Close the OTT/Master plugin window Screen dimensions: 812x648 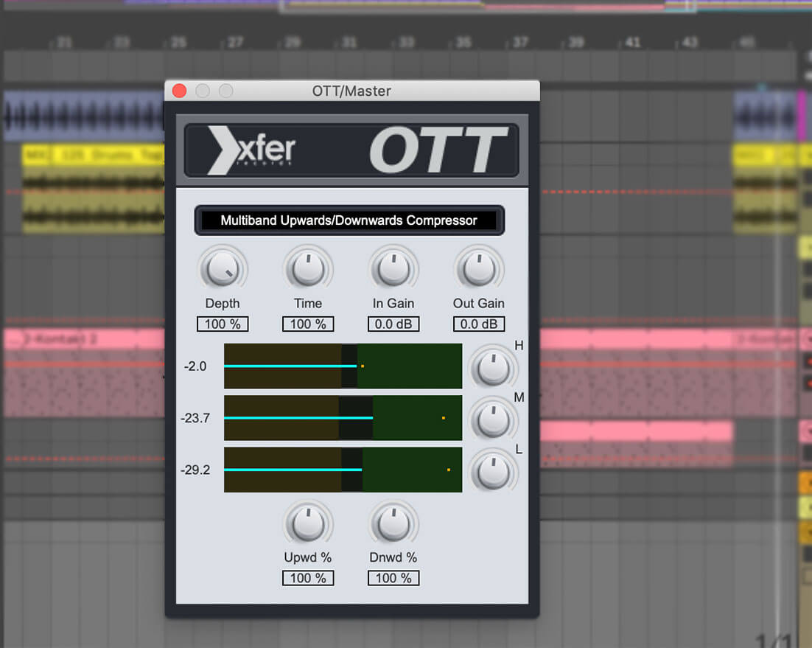click(179, 91)
